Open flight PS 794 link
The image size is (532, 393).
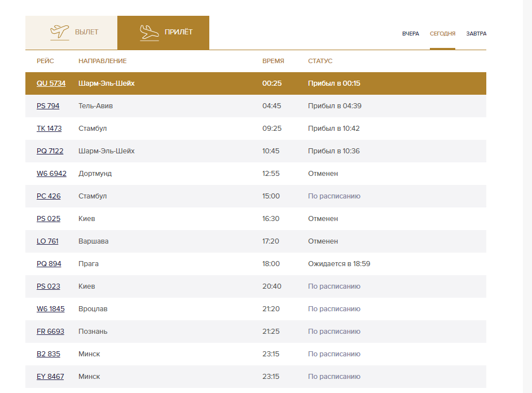[48, 106]
